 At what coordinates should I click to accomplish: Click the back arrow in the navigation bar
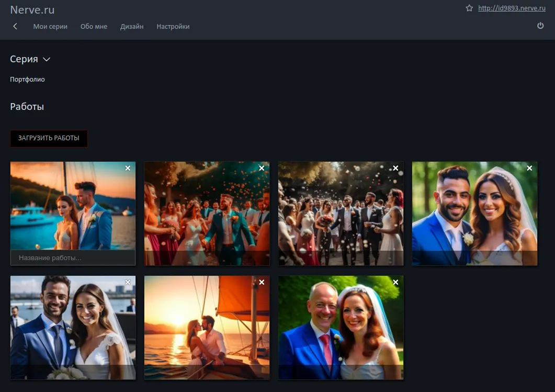coord(15,26)
